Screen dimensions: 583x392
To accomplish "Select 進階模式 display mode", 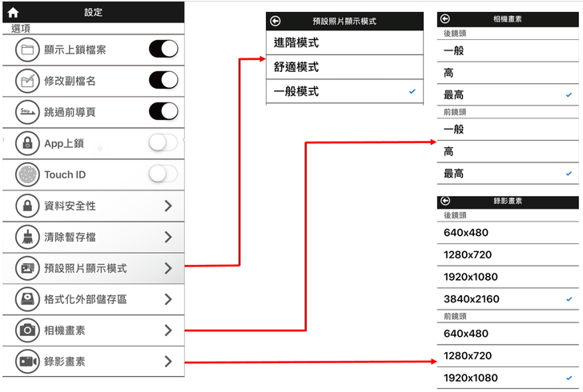I will (x=344, y=42).
